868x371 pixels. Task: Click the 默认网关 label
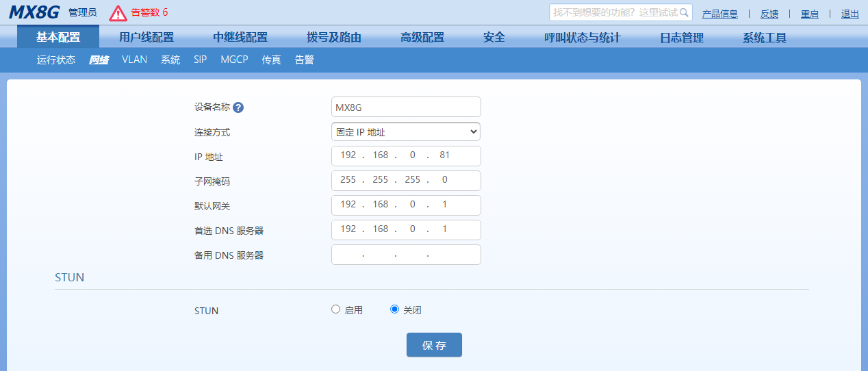tap(212, 206)
